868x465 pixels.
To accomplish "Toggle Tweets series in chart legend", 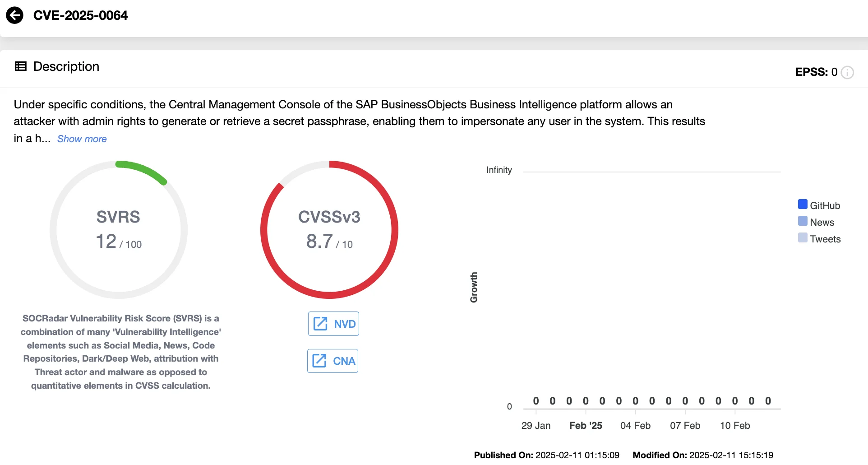I will pyautogui.click(x=819, y=238).
